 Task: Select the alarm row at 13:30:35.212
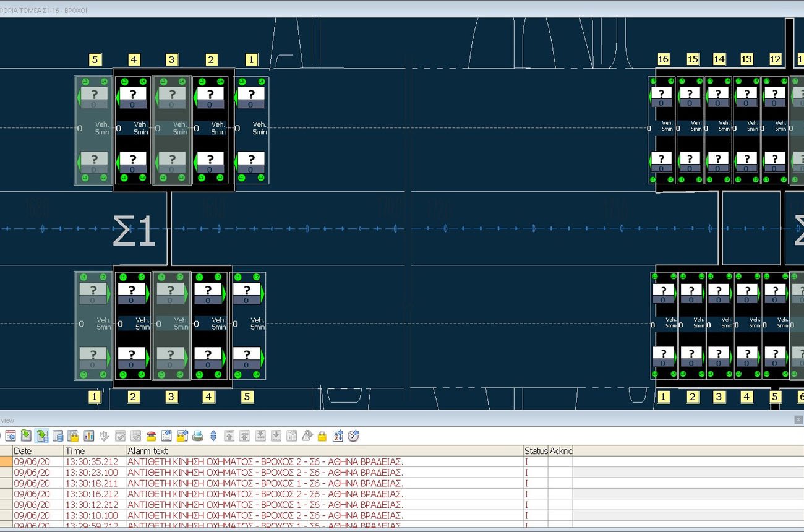pos(265,461)
